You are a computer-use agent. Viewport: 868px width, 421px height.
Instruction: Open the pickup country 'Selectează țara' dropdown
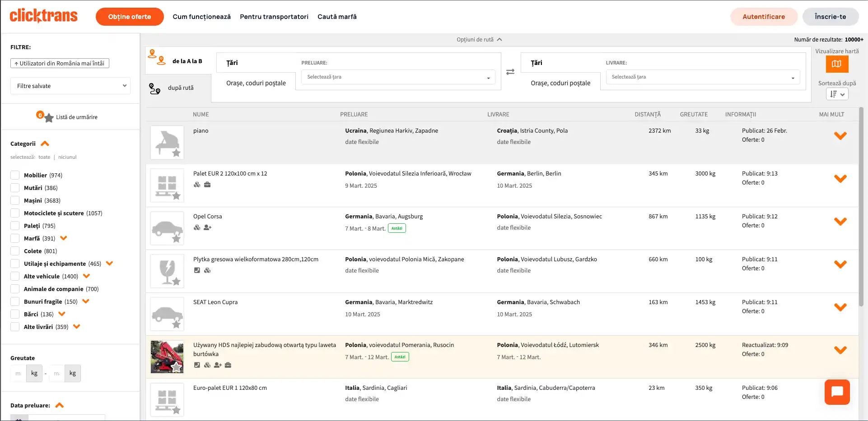coord(398,77)
